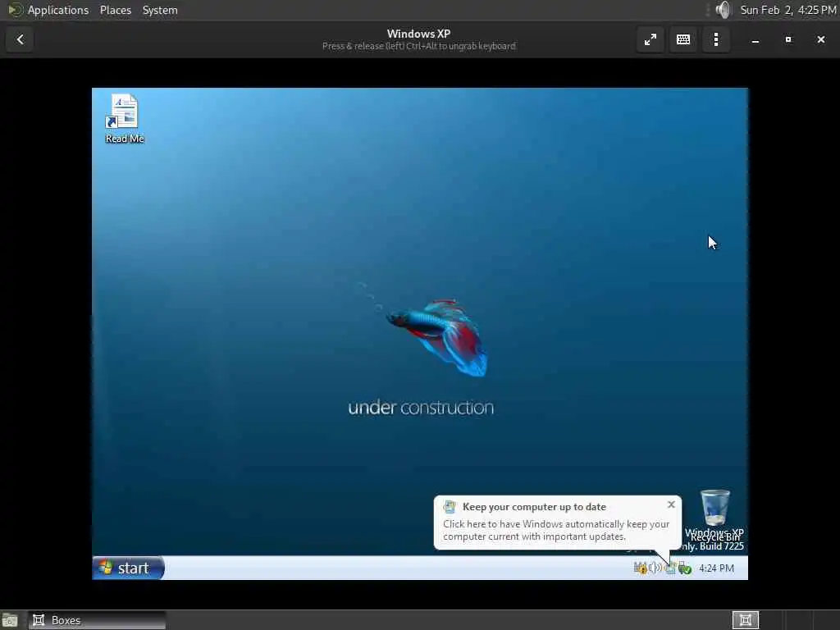Open the Applications menu
The image size is (840, 630).
click(58, 10)
